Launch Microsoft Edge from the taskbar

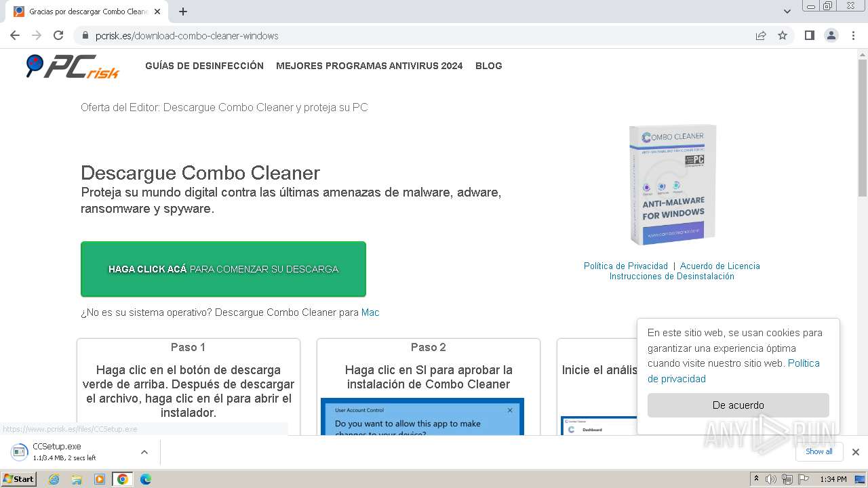145,479
